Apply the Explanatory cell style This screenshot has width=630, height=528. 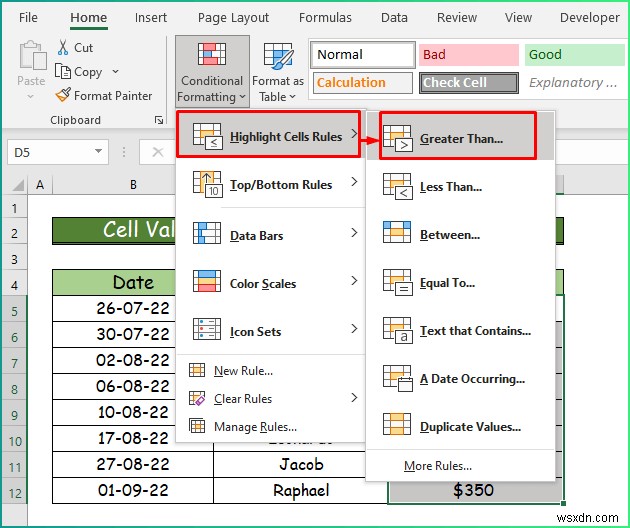coord(575,83)
